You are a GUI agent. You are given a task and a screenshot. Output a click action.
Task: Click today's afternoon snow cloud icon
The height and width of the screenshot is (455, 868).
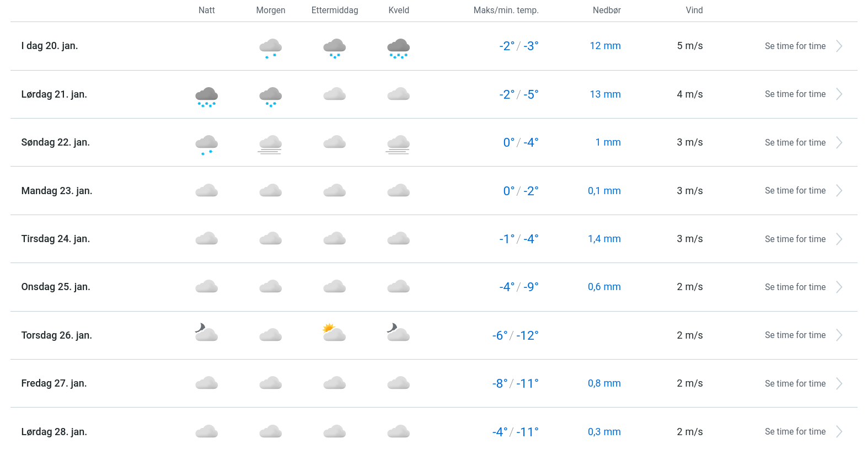[334, 47]
